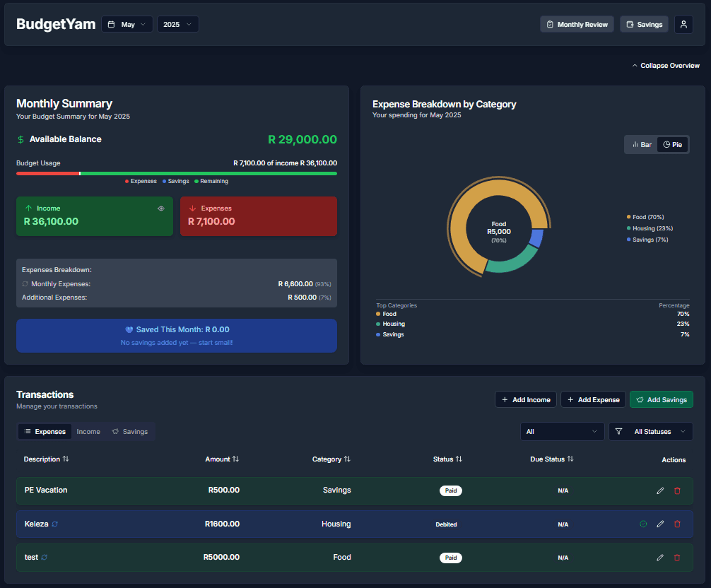
Task: Open the May month dropdown
Action: tap(127, 23)
